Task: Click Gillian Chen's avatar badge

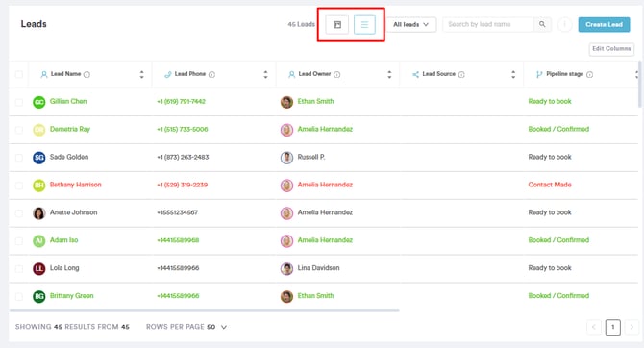Action: (39, 102)
